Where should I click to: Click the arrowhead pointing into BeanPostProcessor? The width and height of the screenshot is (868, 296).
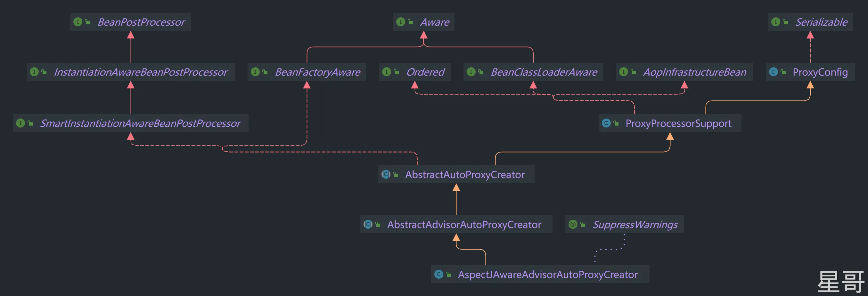pos(131,35)
